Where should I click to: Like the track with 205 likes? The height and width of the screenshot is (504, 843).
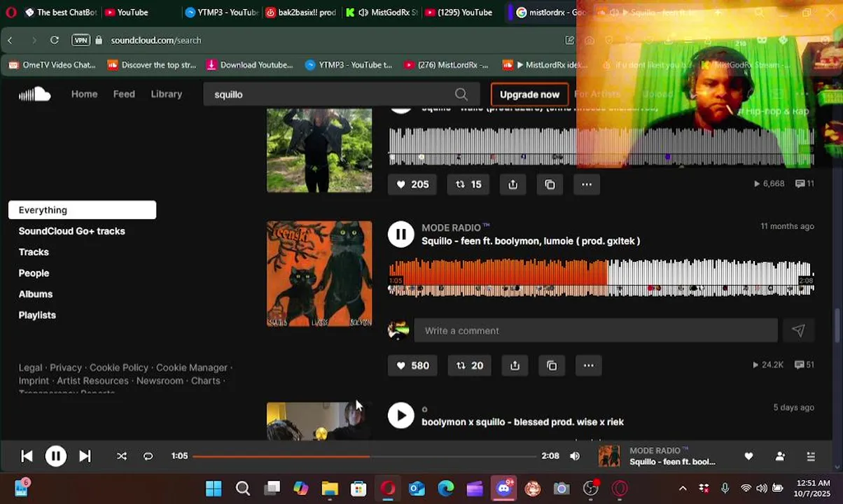(412, 184)
